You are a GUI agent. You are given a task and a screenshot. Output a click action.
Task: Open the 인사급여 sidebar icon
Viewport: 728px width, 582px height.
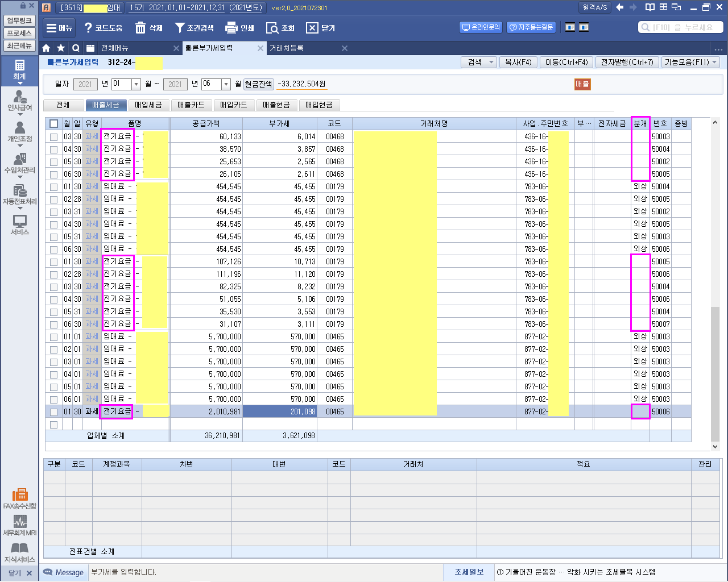coord(20,98)
